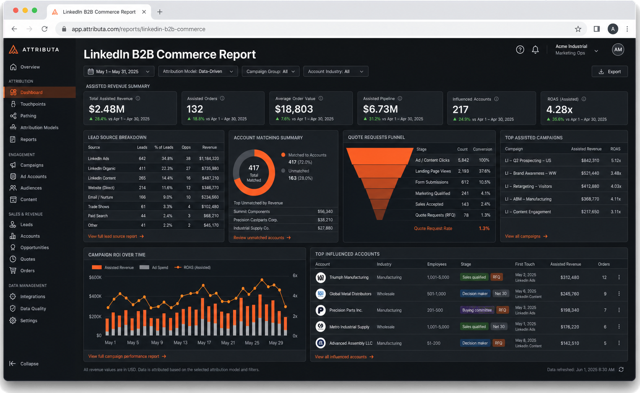Collapse the sidebar
Screen dimensions: 640x393
24,364
